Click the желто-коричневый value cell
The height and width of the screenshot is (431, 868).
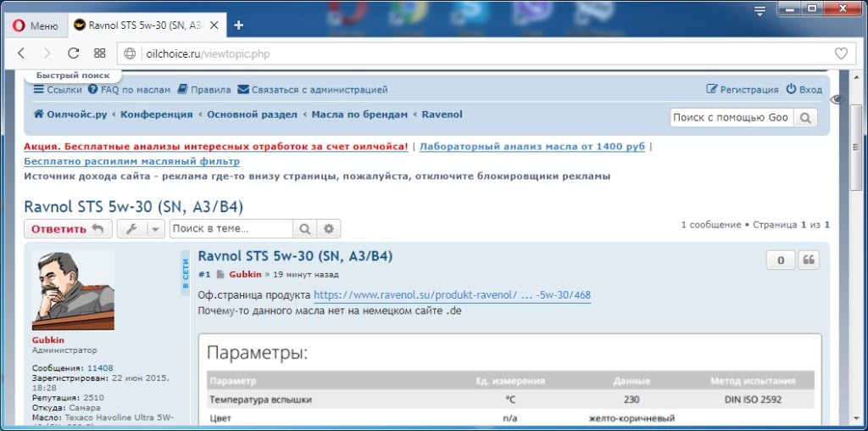632,418
